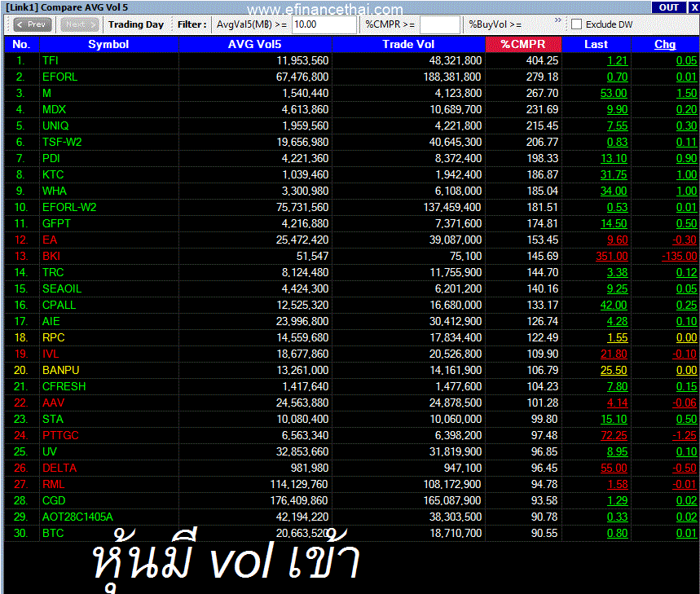The height and width of the screenshot is (594, 700).
Task: Select the SEAOIL symbol
Action: coord(62,288)
